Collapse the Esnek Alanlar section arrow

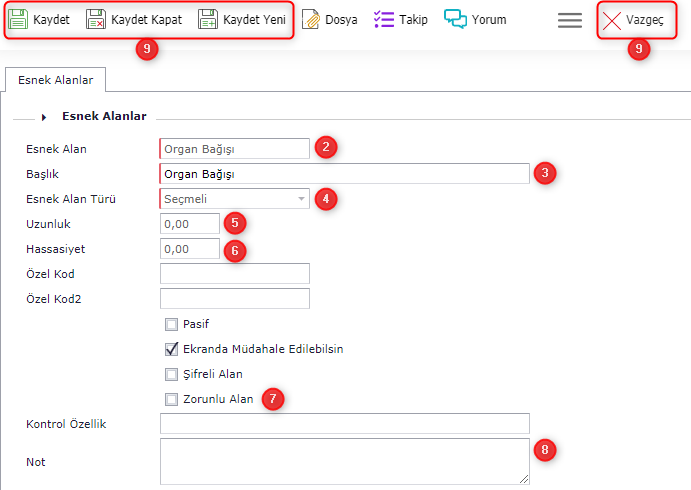tap(44, 117)
